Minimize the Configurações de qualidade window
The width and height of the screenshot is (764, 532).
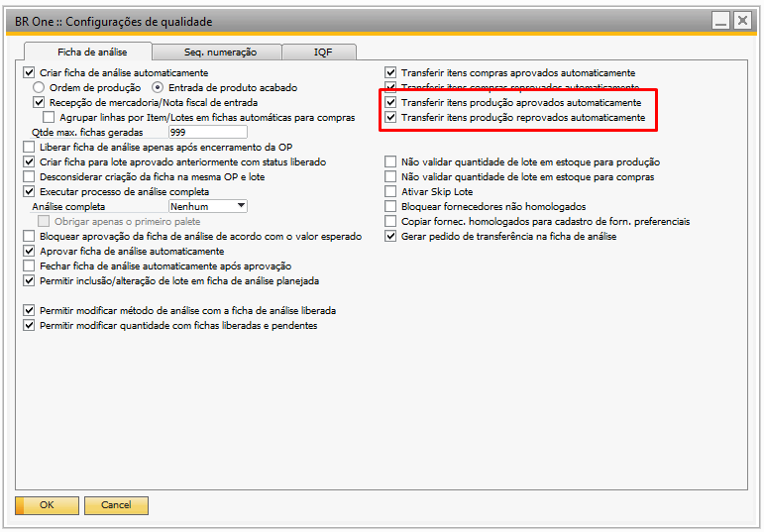[x=720, y=21]
